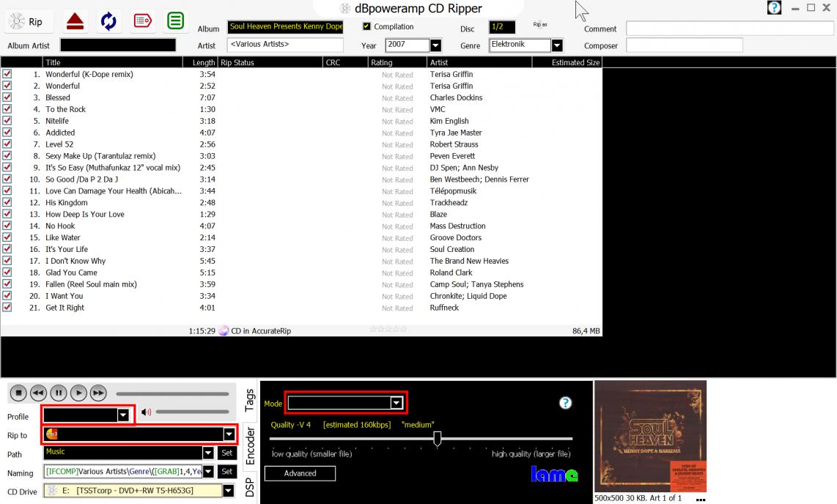This screenshot has width=837, height=504.
Task: Click the red Eject CD icon
Action: click(75, 21)
